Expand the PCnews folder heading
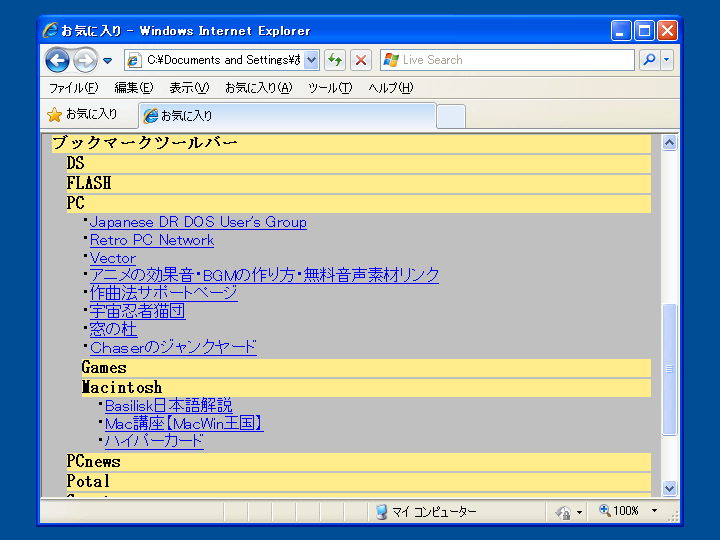 coord(359,461)
